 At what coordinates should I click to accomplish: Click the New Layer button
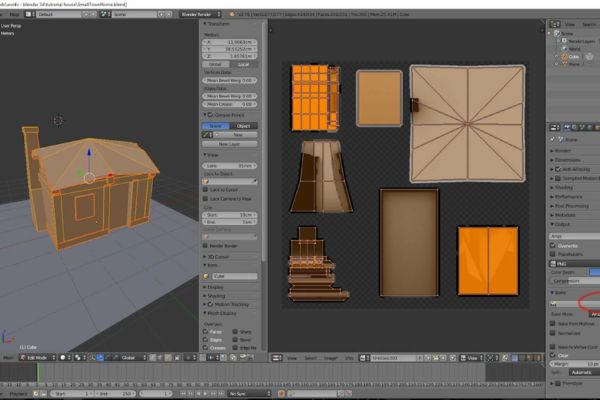click(230, 144)
